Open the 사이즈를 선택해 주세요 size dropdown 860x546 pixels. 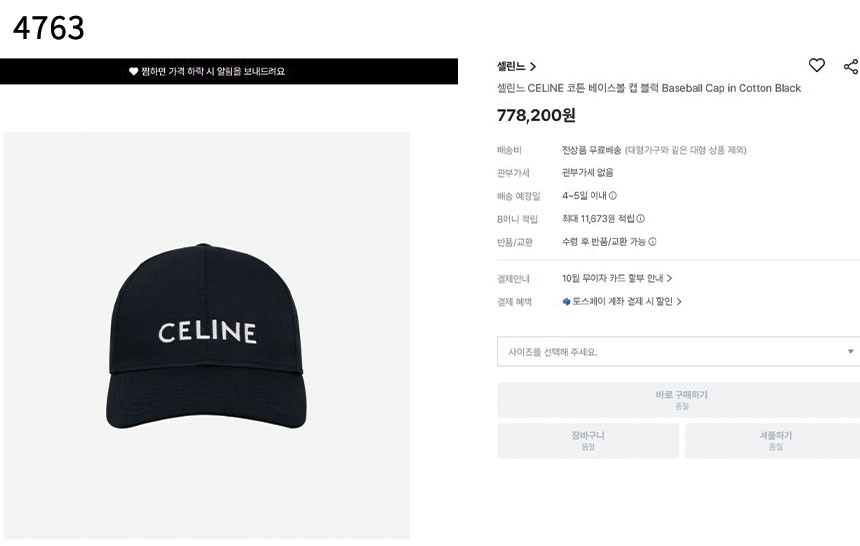pos(677,352)
